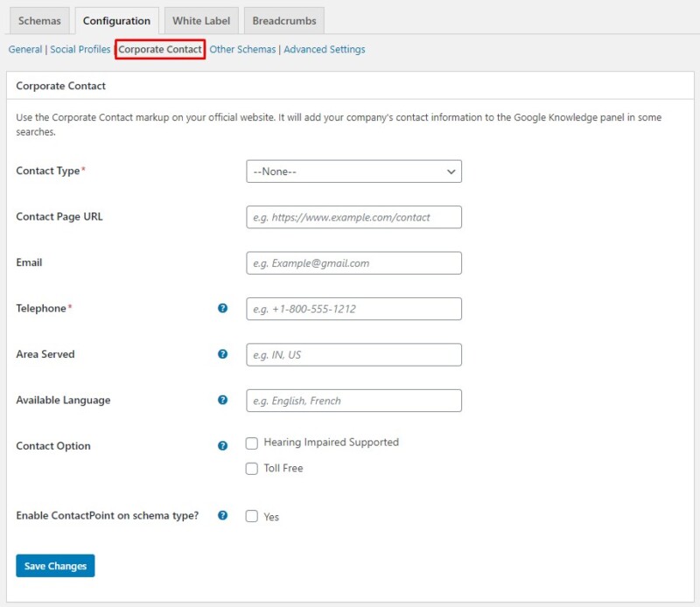
Task: Click into the Email input field
Action: tap(353, 263)
